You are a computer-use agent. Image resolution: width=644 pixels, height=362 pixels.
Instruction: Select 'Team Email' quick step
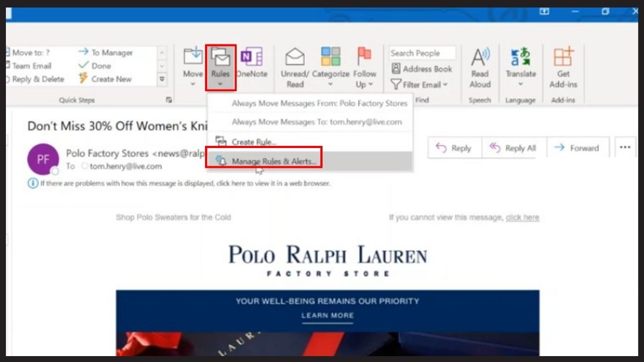28,65
